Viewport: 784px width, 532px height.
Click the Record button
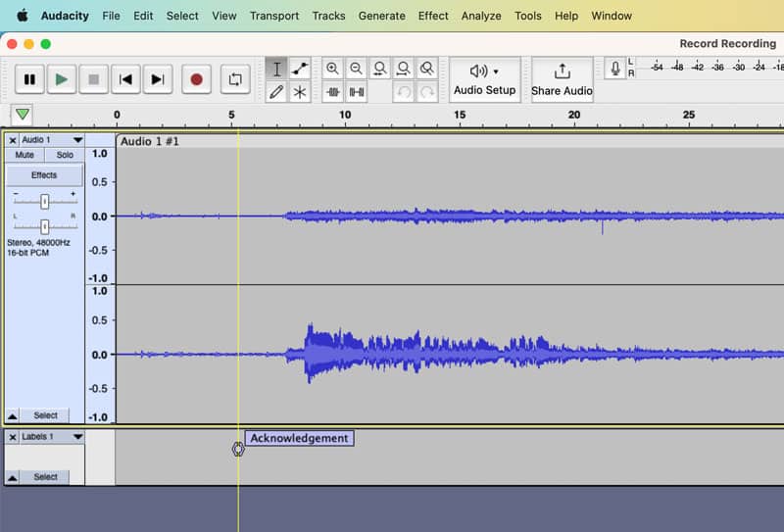coord(196,79)
